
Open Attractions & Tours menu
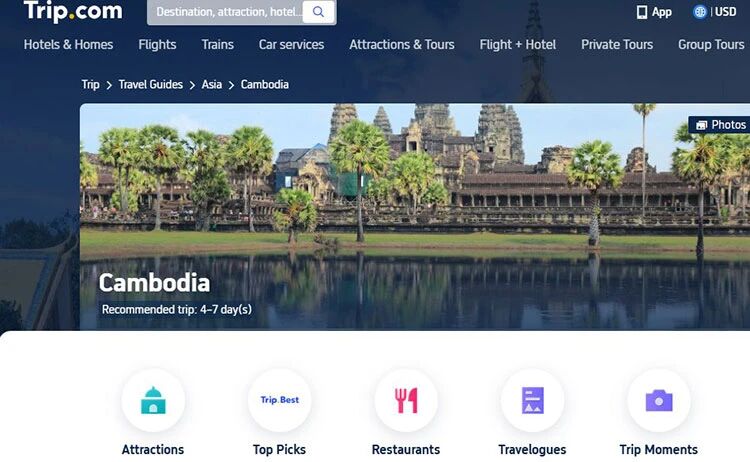pyautogui.click(x=402, y=44)
